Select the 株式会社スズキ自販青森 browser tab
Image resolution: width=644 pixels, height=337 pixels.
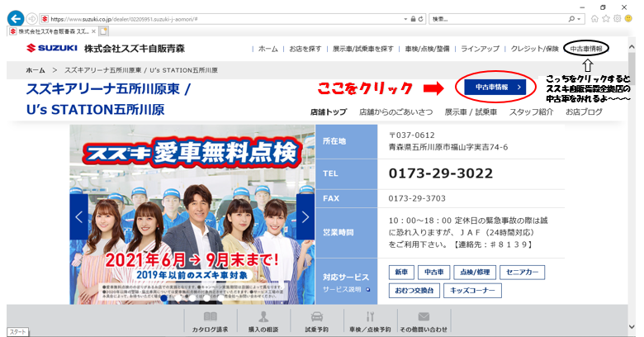point(52,31)
